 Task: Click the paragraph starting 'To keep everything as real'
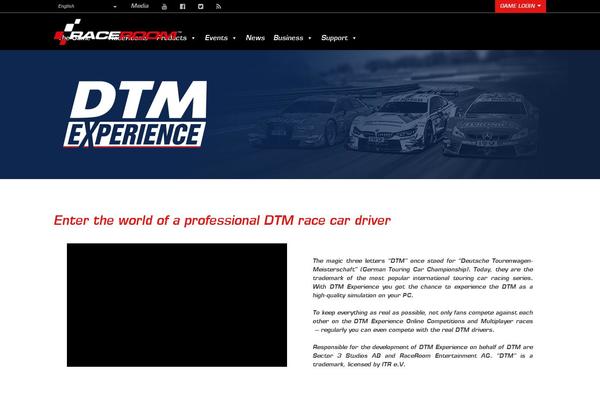pos(422,321)
